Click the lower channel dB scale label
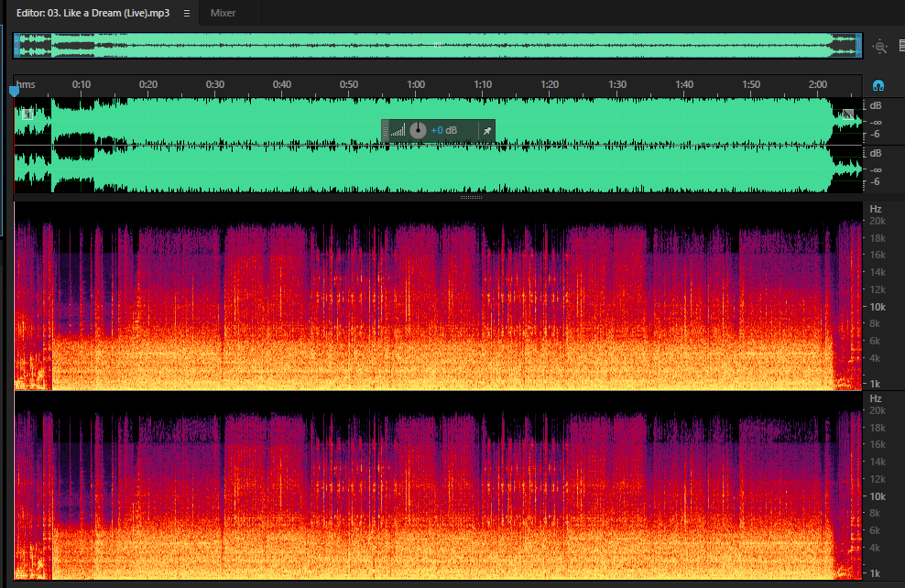 [x=876, y=153]
